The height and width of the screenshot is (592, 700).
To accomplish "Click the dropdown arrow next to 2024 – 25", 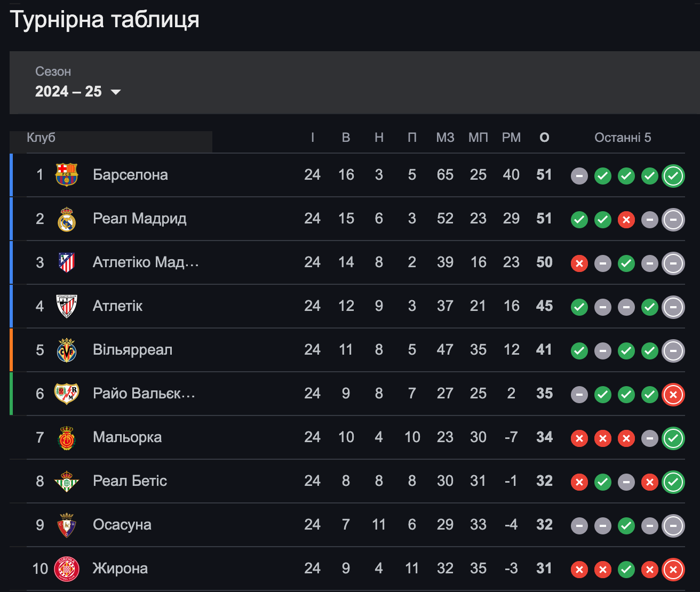I will 116,92.
